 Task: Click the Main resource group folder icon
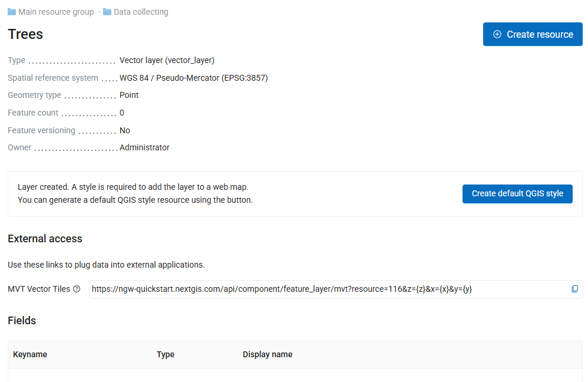tap(12, 12)
